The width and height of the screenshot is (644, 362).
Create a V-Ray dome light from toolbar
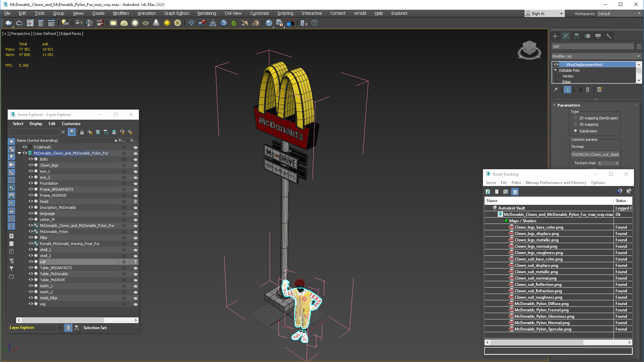coord(124,23)
